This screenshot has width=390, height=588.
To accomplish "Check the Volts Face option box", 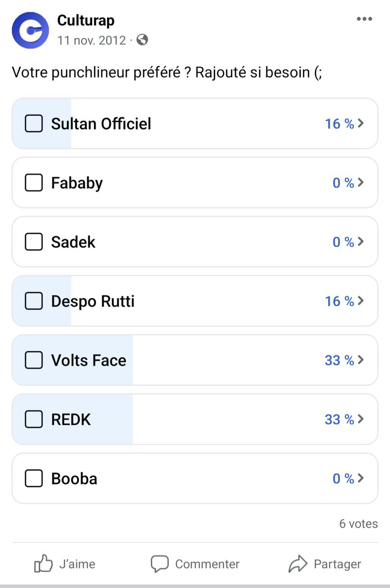I will point(34,360).
